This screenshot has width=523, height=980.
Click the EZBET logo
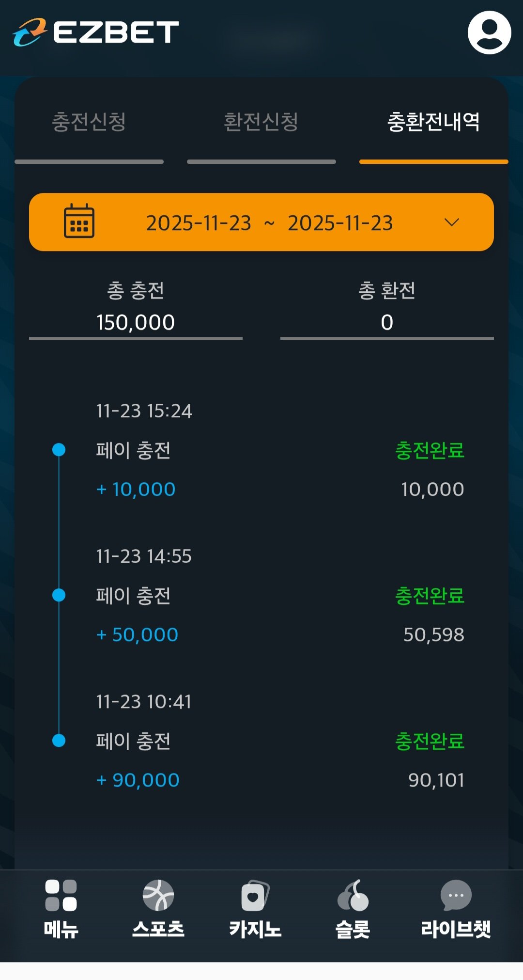point(96,32)
